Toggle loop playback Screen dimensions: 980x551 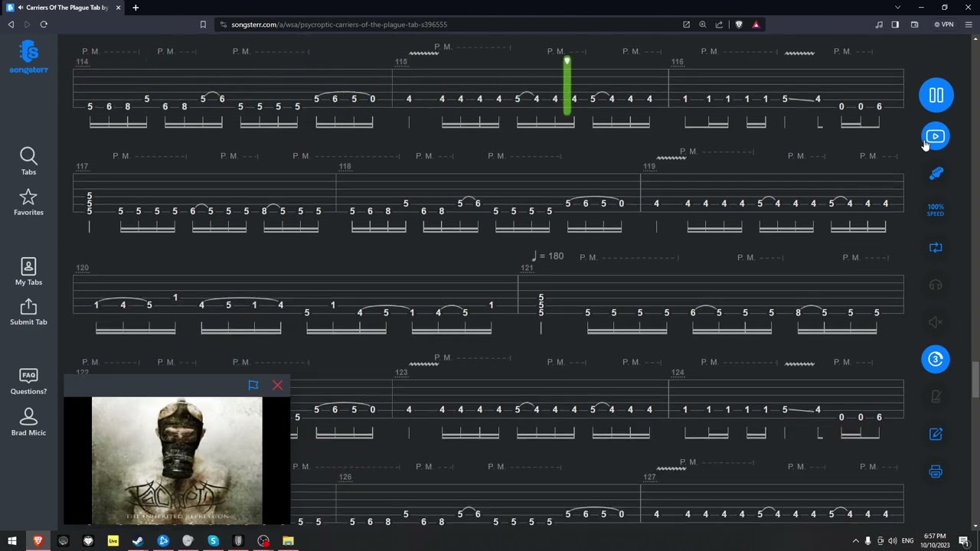coord(936,247)
